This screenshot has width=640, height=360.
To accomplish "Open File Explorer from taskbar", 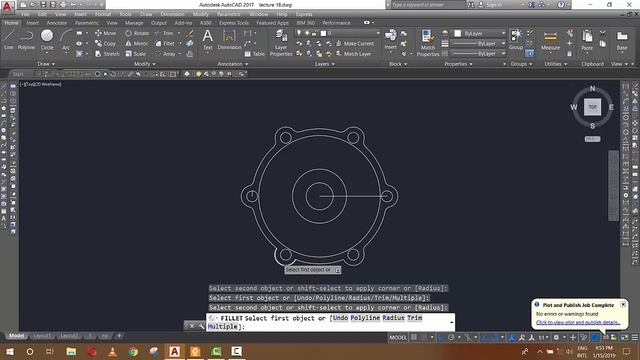I will tap(71, 351).
